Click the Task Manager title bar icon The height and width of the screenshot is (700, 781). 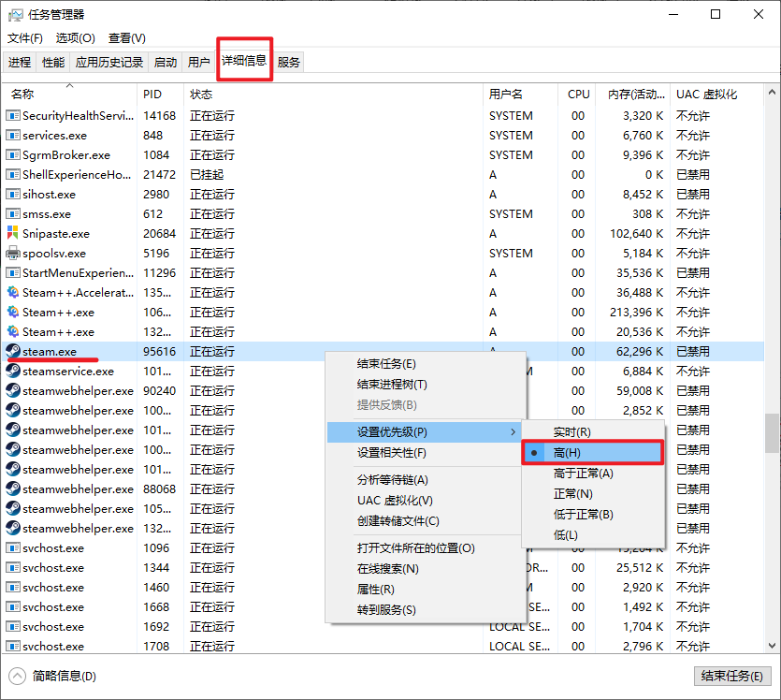point(16,15)
